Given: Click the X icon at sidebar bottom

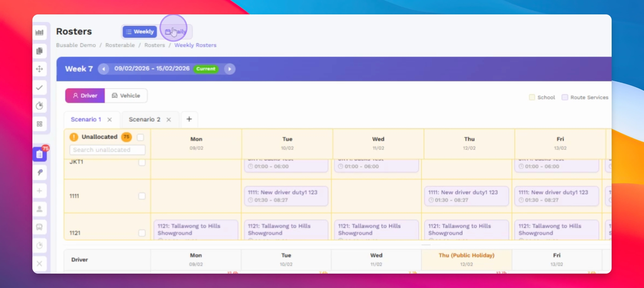Looking at the screenshot, I should tap(39, 264).
